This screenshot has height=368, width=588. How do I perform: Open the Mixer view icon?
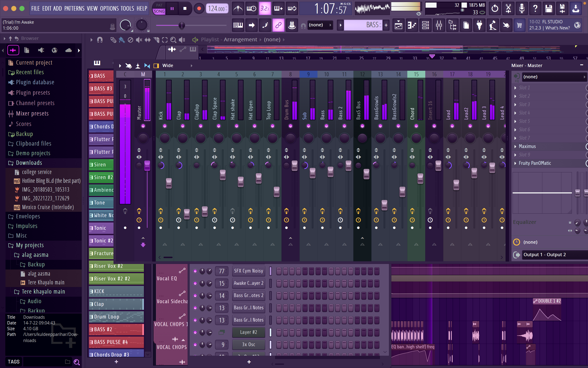(x=439, y=25)
